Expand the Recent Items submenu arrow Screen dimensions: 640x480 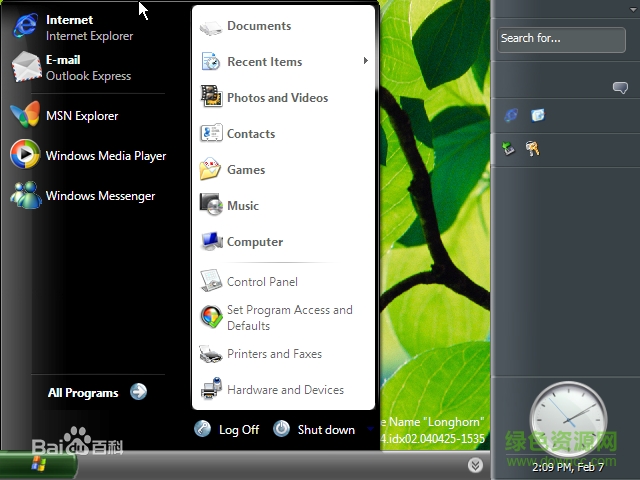point(365,61)
